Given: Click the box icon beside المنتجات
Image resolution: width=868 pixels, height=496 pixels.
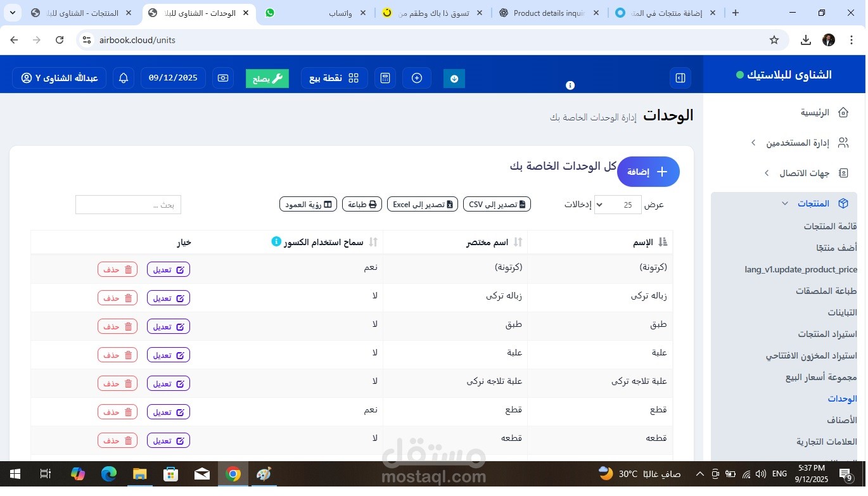Looking at the screenshot, I should pyautogui.click(x=843, y=203).
